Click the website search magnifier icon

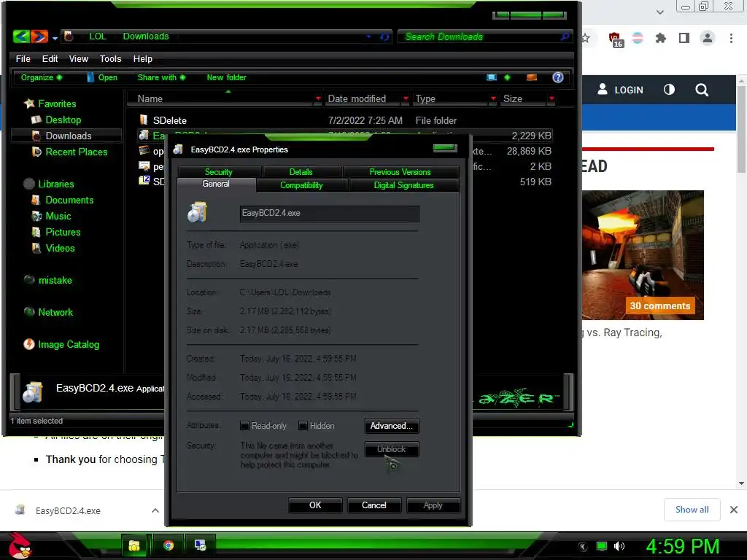click(x=702, y=90)
